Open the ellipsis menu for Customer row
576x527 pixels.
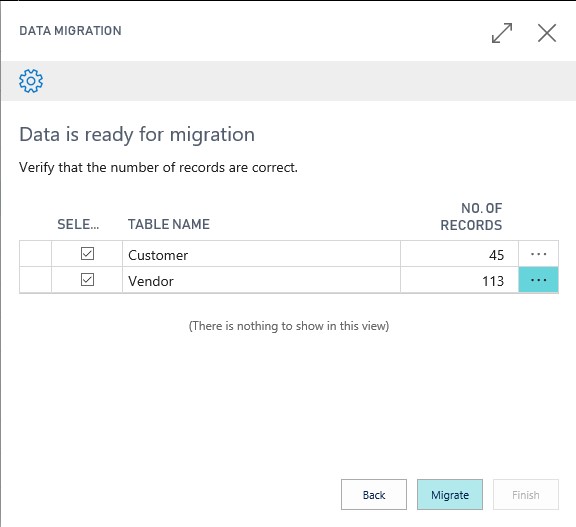538,254
